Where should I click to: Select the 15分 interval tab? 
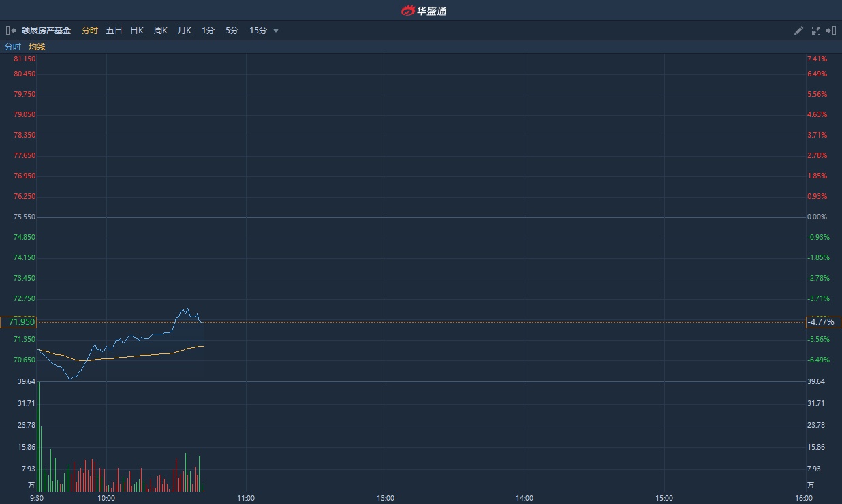pos(258,31)
